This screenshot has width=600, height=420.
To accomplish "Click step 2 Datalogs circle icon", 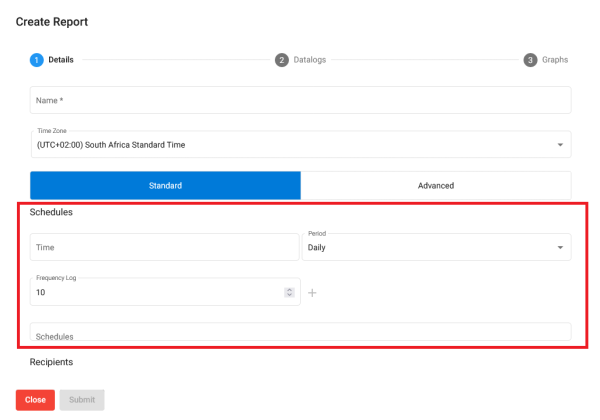I will (282, 60).
